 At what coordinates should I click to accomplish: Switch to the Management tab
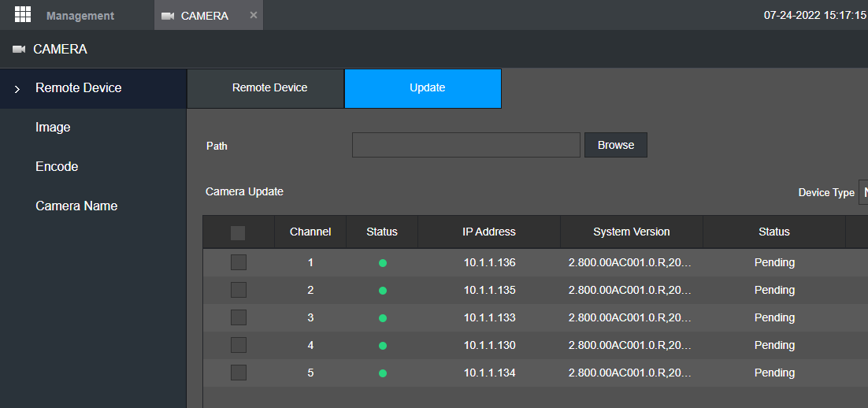coord(80,16)
